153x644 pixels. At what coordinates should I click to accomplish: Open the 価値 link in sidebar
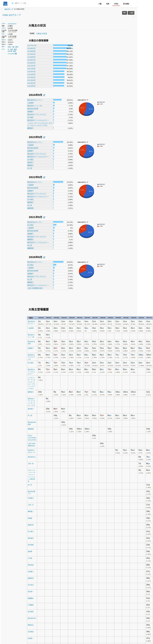(14, 51)
